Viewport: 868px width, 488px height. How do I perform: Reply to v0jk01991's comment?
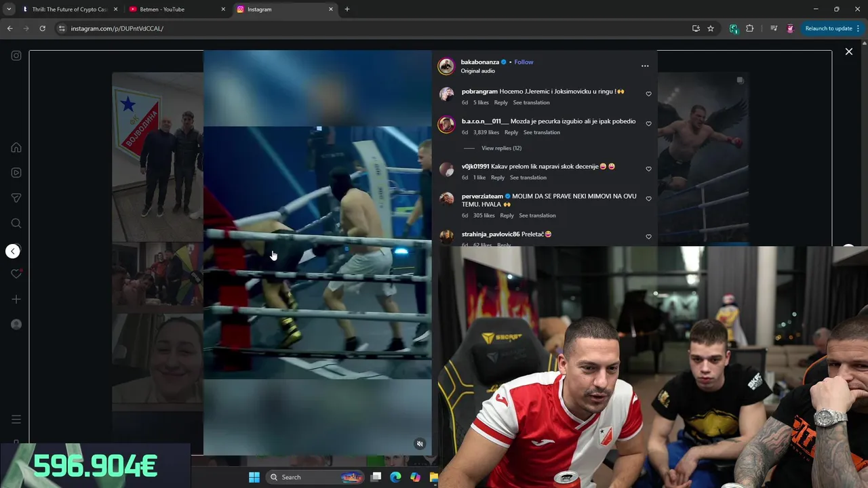coord(498,178)
